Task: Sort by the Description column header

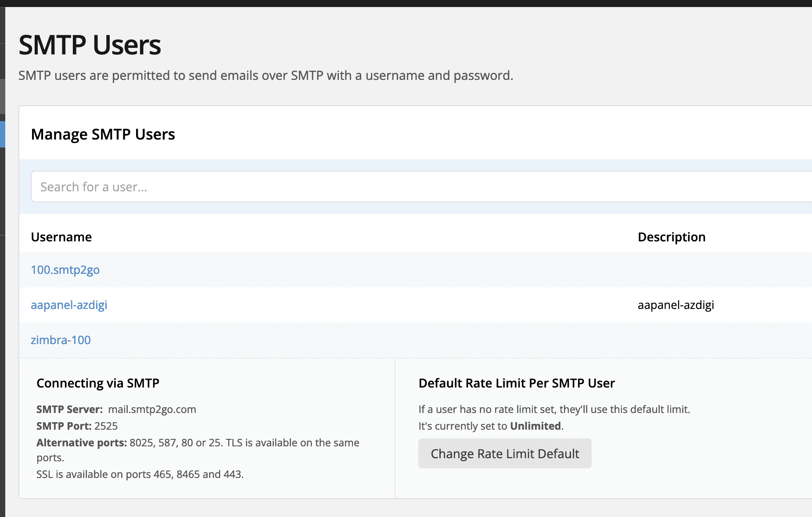Action: [671, 237]
